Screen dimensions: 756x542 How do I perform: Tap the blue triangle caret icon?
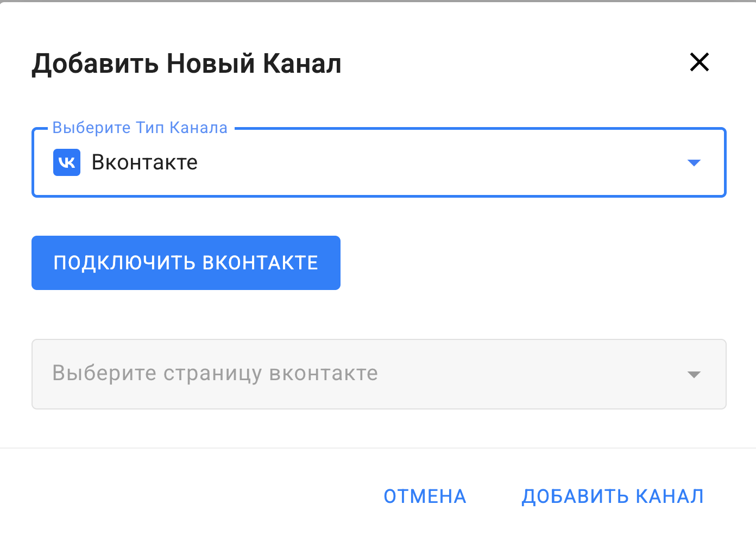coord(694,163)
